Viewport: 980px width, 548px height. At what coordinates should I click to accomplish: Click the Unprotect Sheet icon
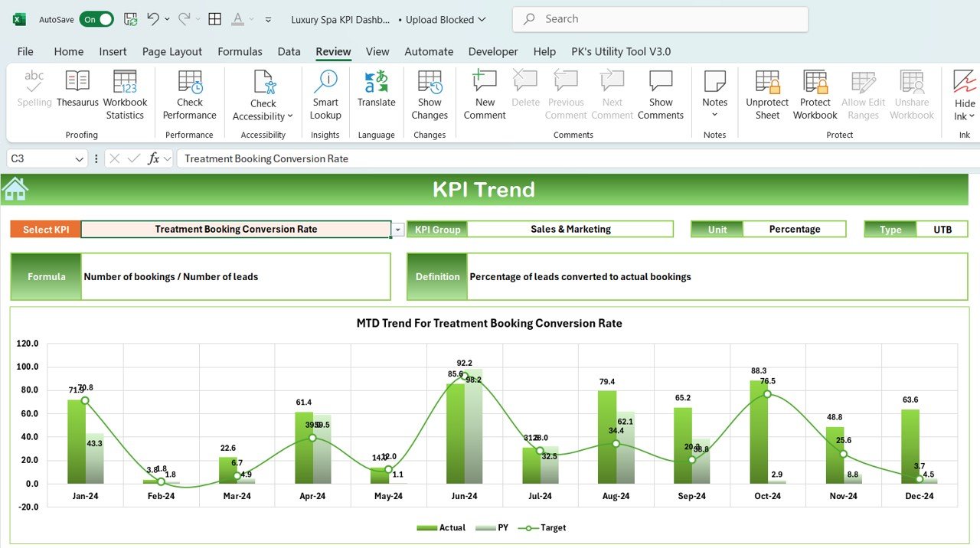[x=767, y=95]
